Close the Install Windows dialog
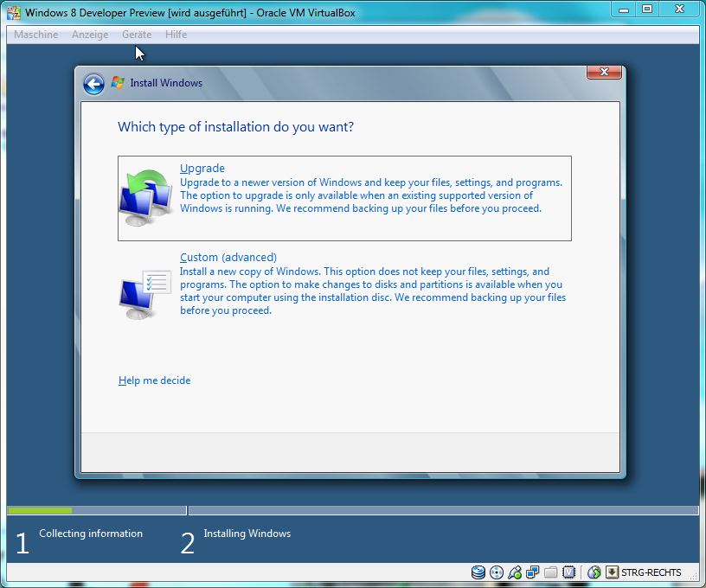This screenshot has height=588, width=706. click(x=604, y=72)
